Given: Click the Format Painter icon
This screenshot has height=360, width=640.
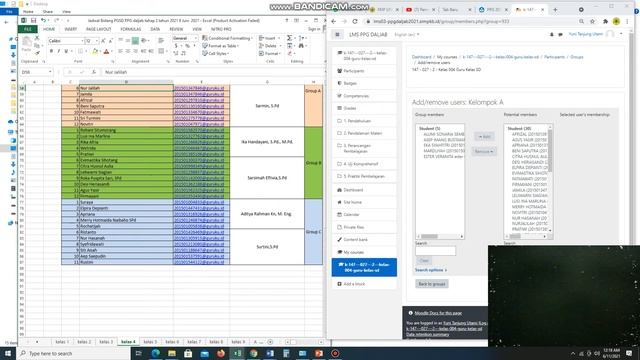Looking at the screenshot, I should tap(37, 53).
